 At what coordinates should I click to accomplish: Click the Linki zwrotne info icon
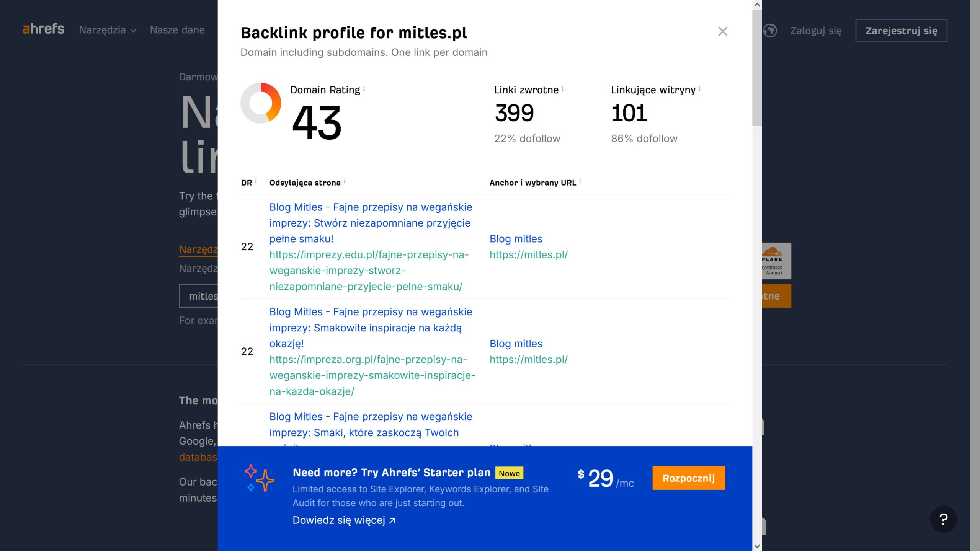(x=562, y=88)
